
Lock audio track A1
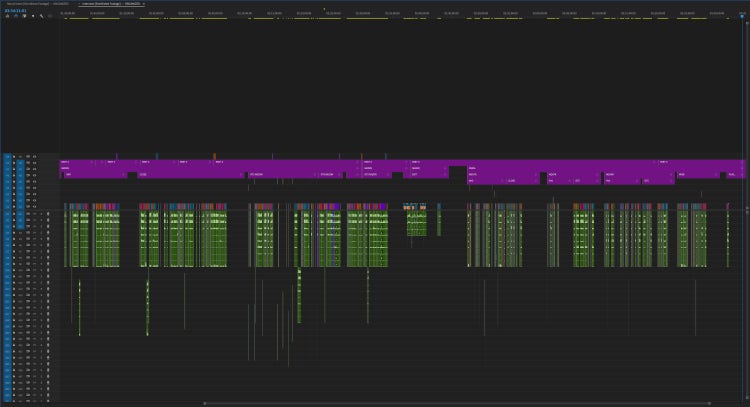coord(14,214)
